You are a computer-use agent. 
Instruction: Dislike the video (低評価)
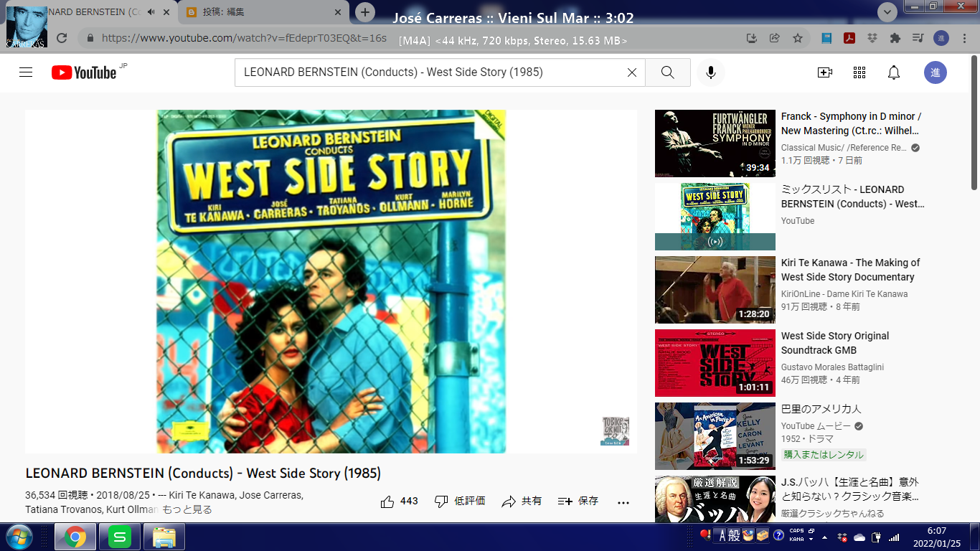coord(460,501)
